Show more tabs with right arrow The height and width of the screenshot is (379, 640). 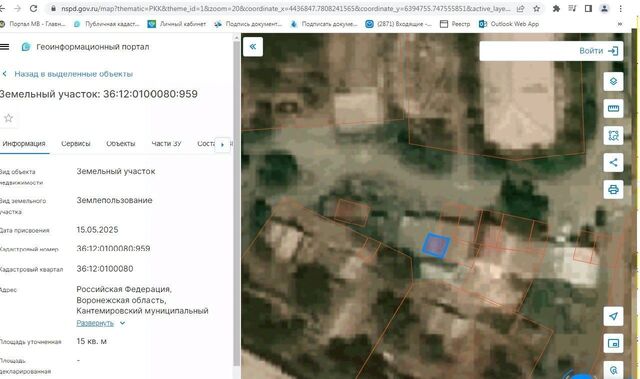point(222,144)
